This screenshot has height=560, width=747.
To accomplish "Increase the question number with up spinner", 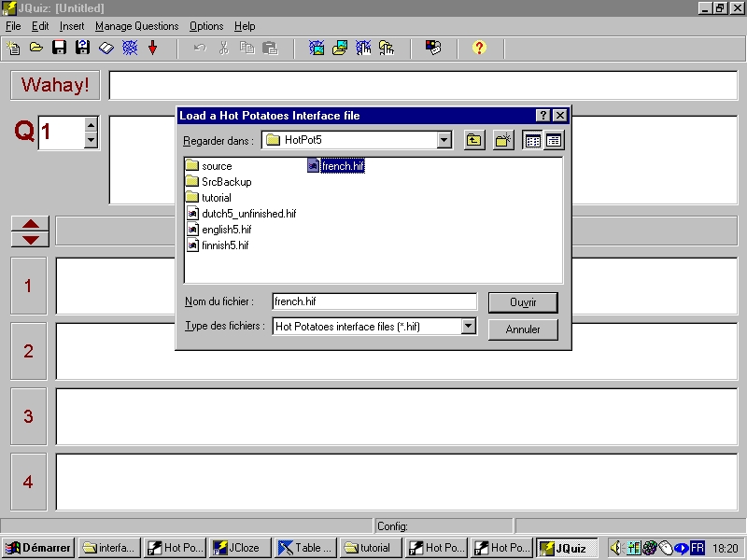I will click(91, 125).
